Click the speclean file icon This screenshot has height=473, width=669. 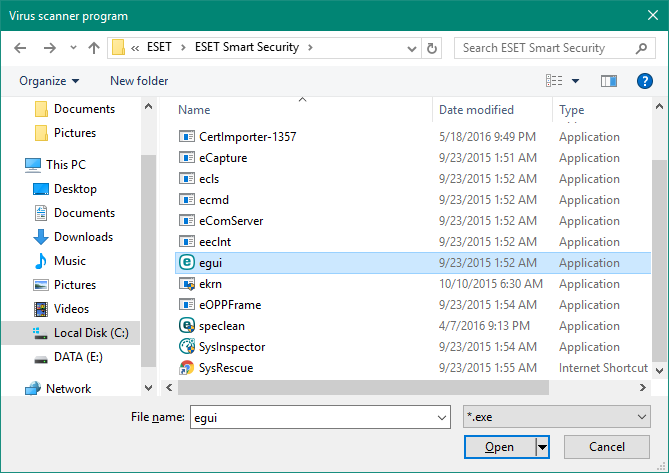pyautogui.click(x=187, y=326)
